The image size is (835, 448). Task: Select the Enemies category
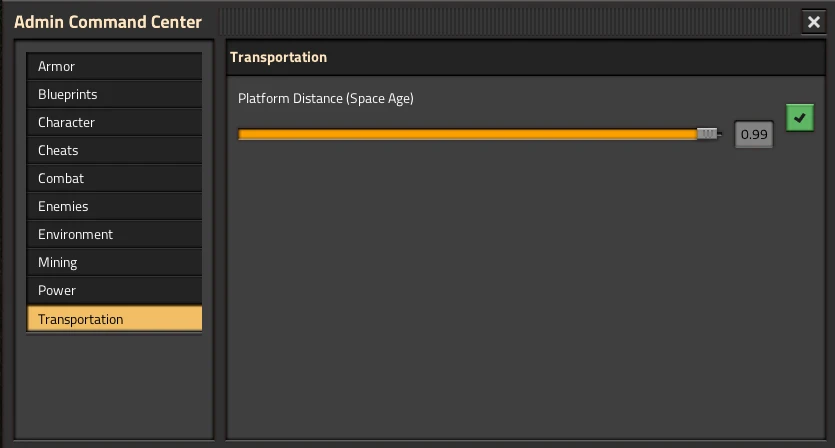coord(114,206)
